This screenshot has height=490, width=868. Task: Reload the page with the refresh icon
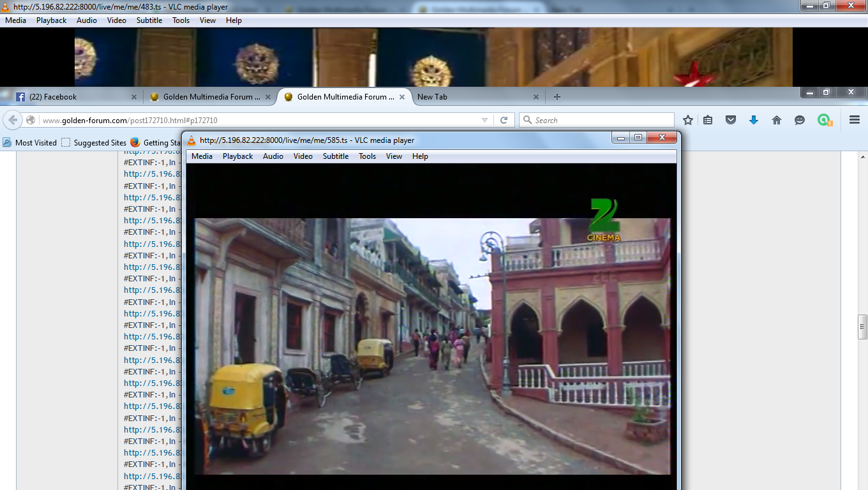pos(504,120)
